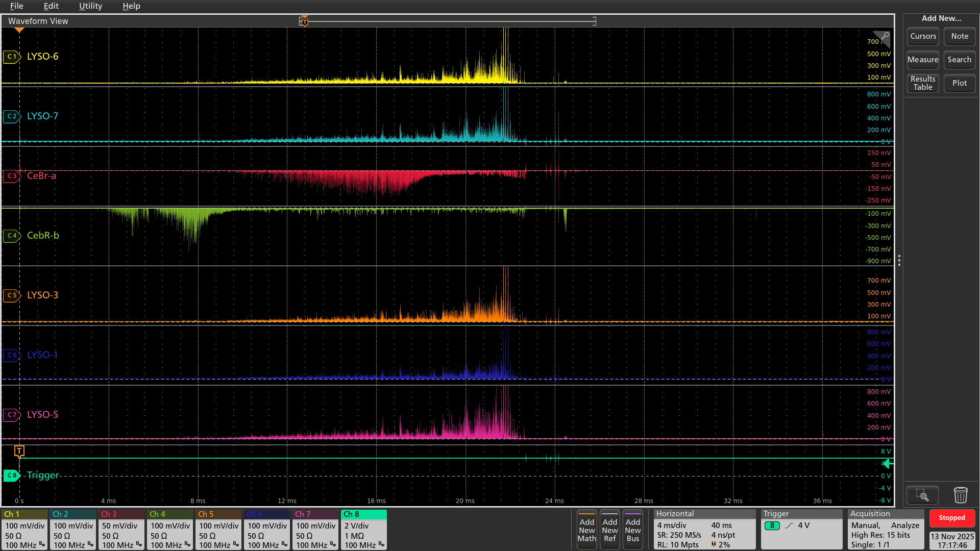Toggle the Ch 8 channel badge
This screenshot has height=551, width=980.
click(x=363, y=530)
